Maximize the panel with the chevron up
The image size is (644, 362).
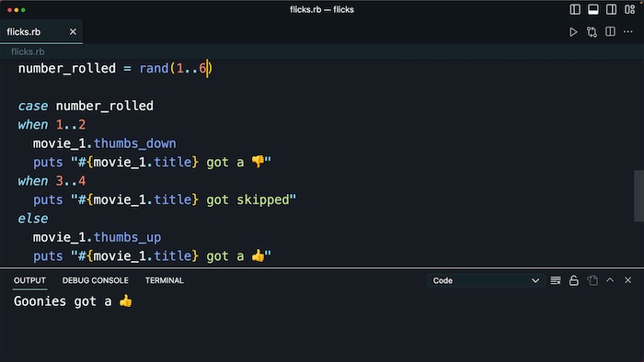pos(610,280)
